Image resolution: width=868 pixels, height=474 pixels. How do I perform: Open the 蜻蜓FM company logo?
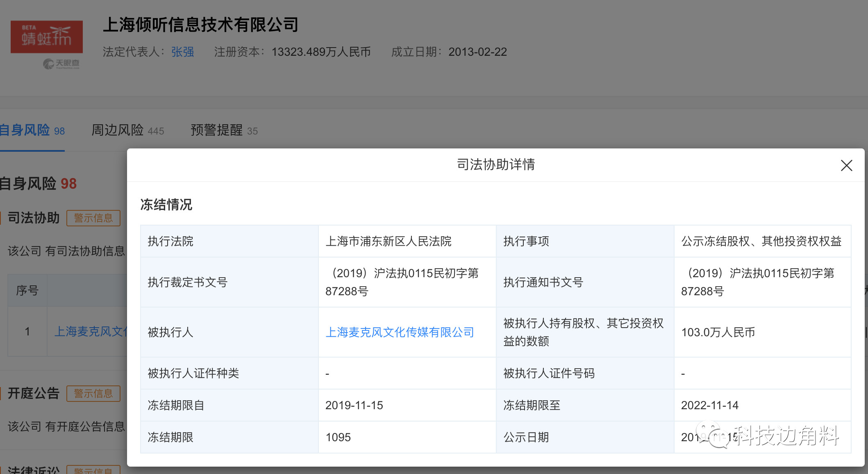[47, 37]
